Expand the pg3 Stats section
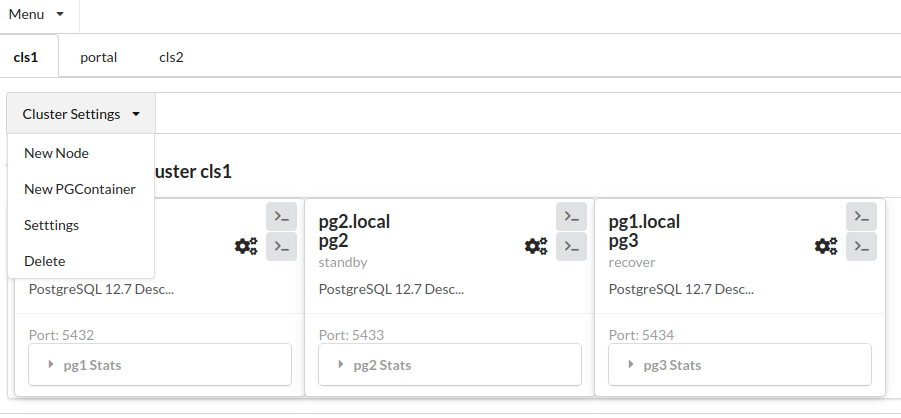The image size is (901, 418). click(740, 365)
